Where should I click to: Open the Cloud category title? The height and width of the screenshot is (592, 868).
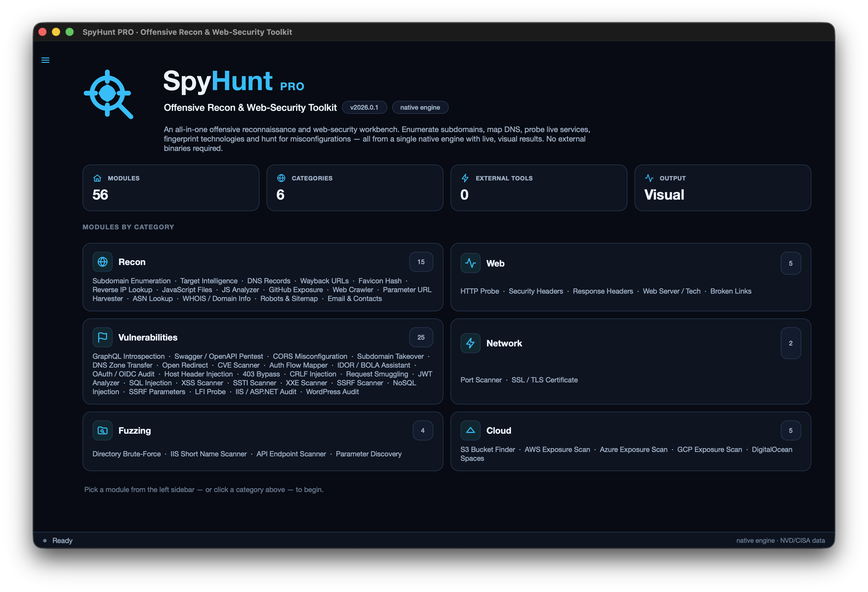(499, 430)
